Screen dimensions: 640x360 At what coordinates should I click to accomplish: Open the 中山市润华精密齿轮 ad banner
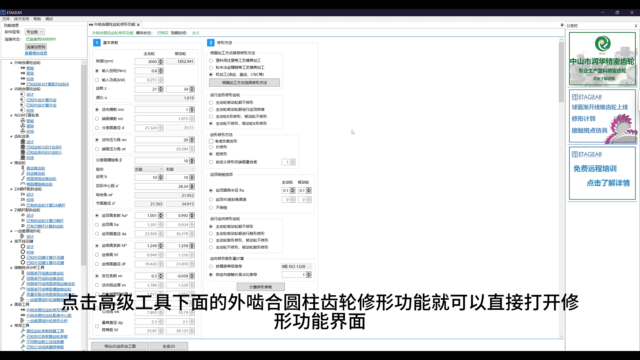602,58
